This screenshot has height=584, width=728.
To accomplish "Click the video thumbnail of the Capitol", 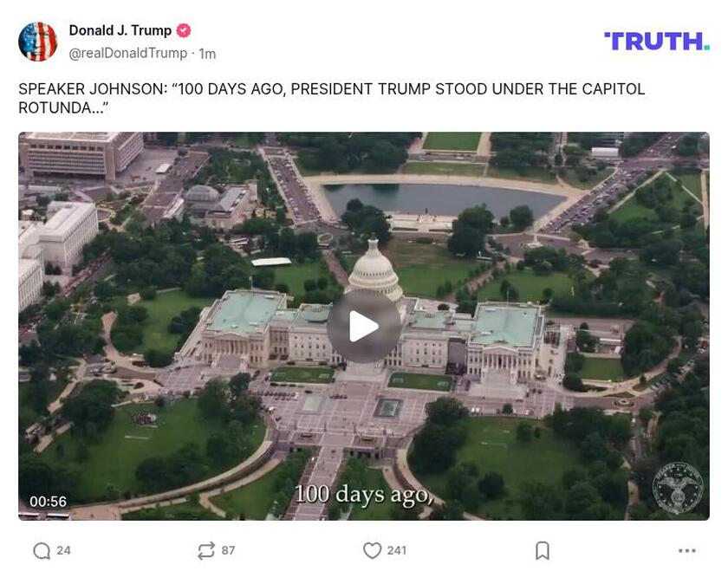I will [x=364, y=325].
